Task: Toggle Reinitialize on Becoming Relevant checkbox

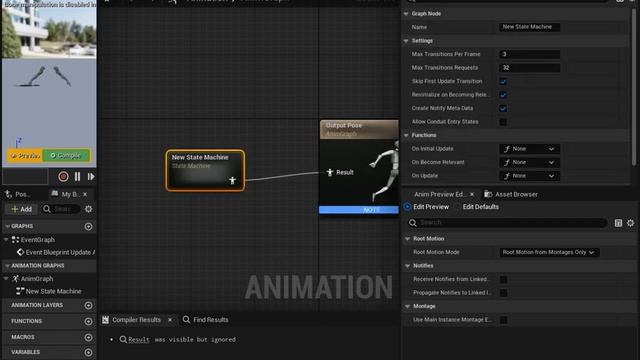Action: pyautogui.click(x=503, y=95)
